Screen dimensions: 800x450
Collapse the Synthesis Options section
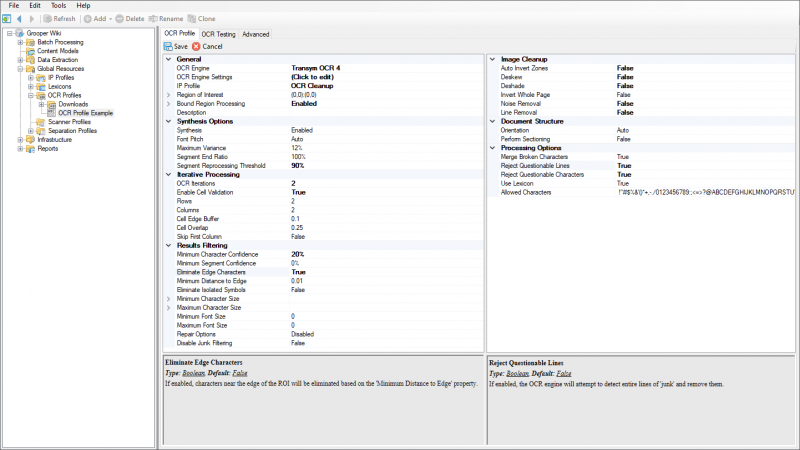tap(168, 121)
